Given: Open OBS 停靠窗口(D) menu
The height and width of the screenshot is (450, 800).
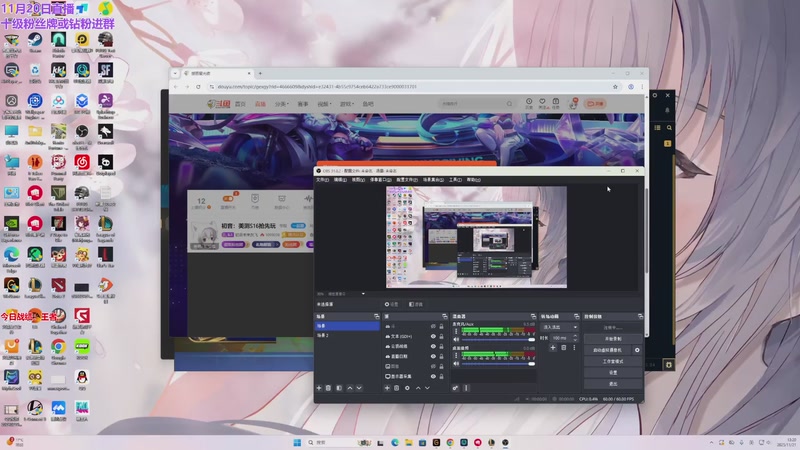Looking at the screenshot, I should click(381, 180).
